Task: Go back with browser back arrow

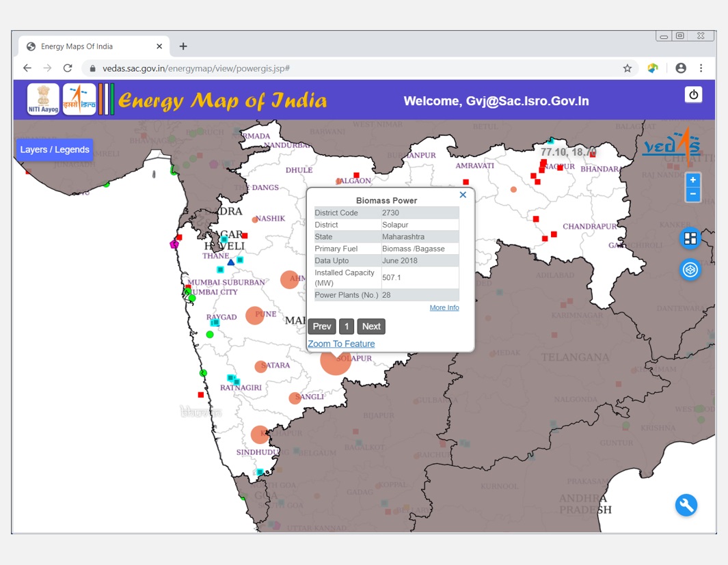Action: 27,68
